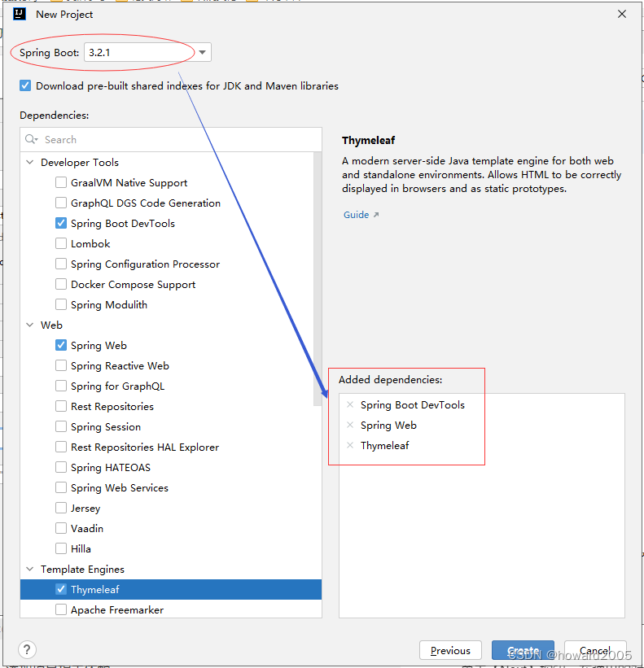
Task: Close the New Project dialog
Action: point(622,14)
